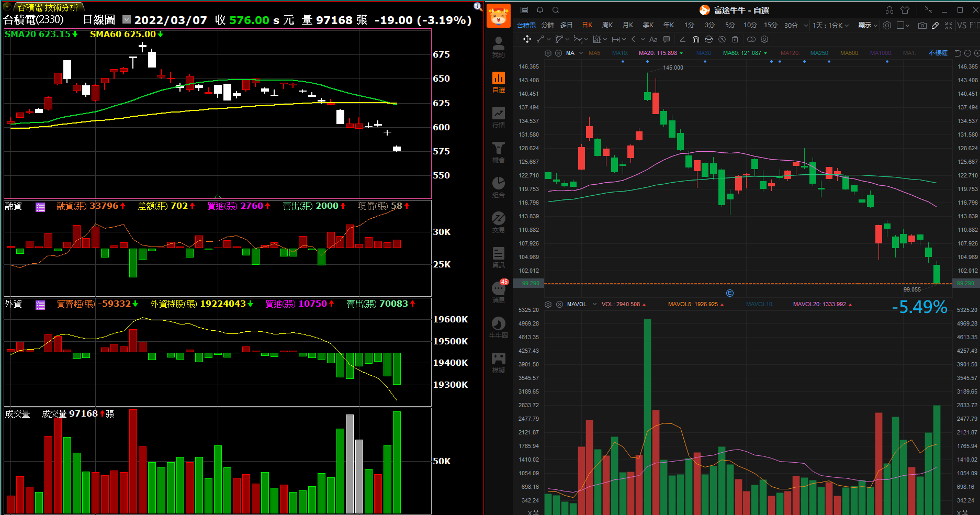This screenshot has width=980, height=515.
Task: Select the trend line drawing tool
Action: point(540,39)
